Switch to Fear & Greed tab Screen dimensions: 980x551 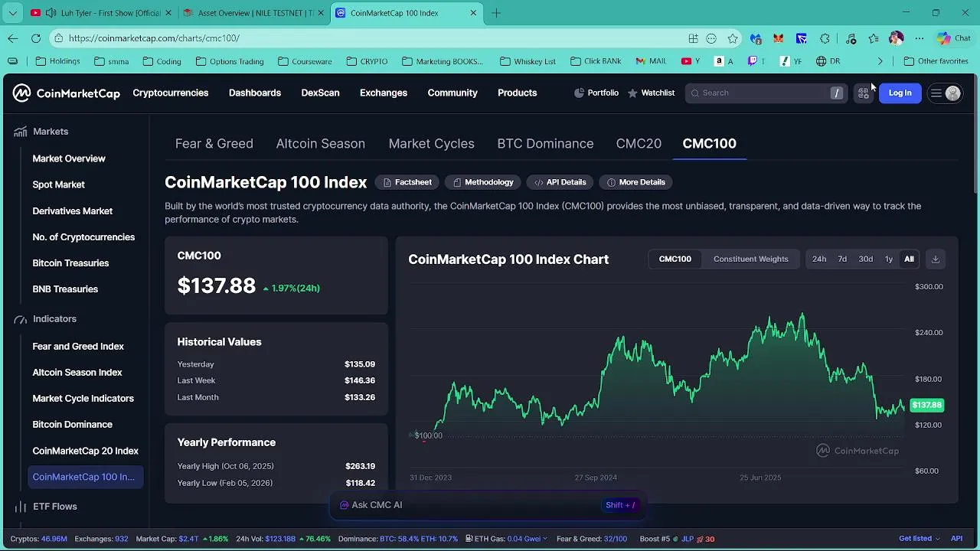click(214, 144)
